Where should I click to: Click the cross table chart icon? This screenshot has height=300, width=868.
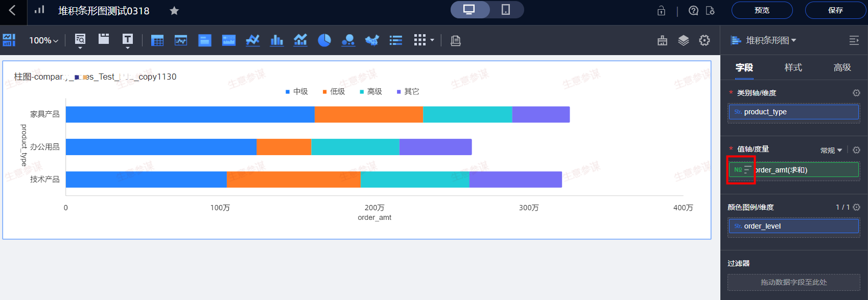click(x=157, y=40)
